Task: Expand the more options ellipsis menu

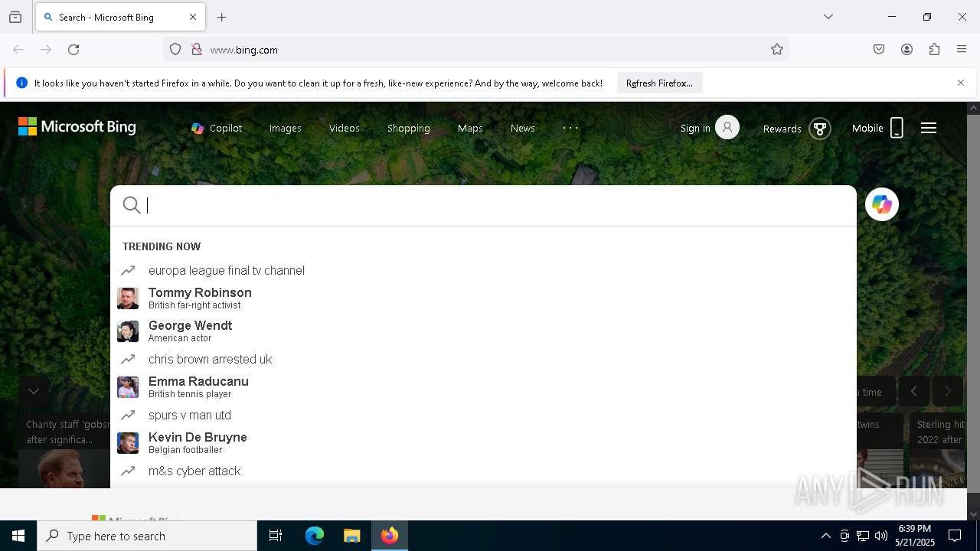Action: click(571, 128)
